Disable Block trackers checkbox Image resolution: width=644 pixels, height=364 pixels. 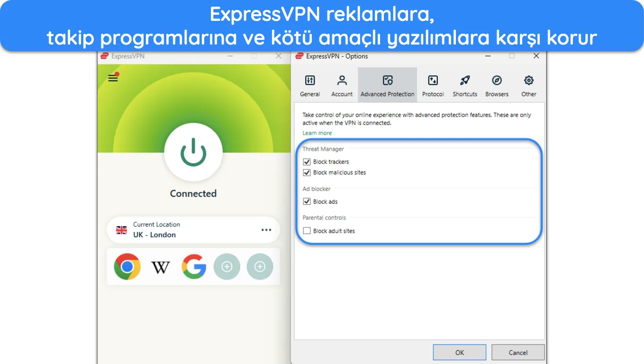(x=307, y=162)
